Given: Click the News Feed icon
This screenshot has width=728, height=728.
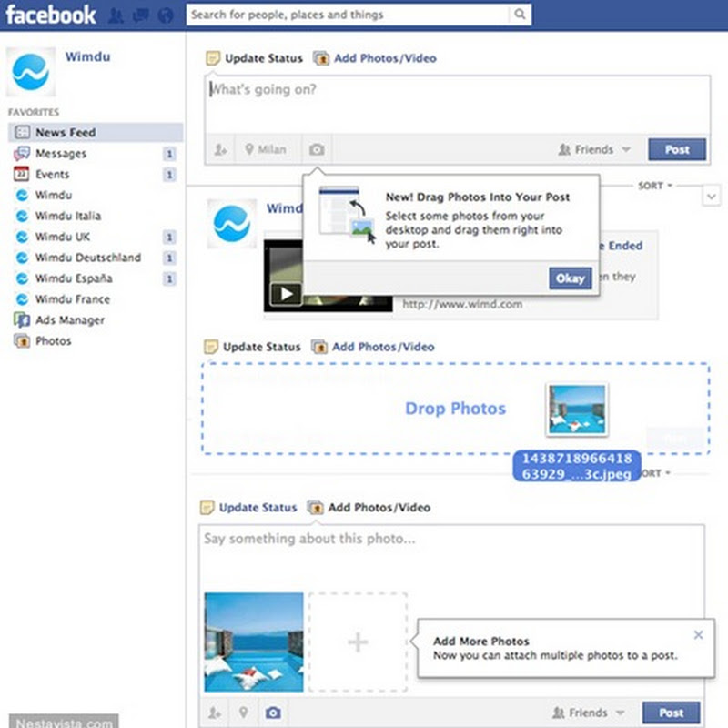Looking at the screenshot, I should click(x=22, y=132).
